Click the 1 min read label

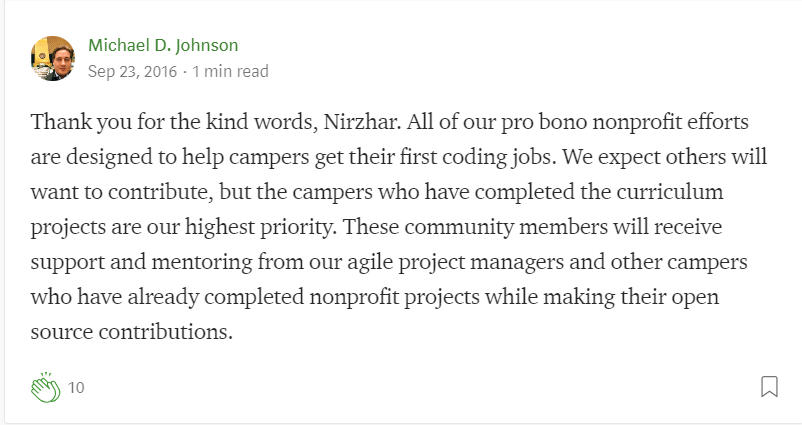(x=230, y=71)
